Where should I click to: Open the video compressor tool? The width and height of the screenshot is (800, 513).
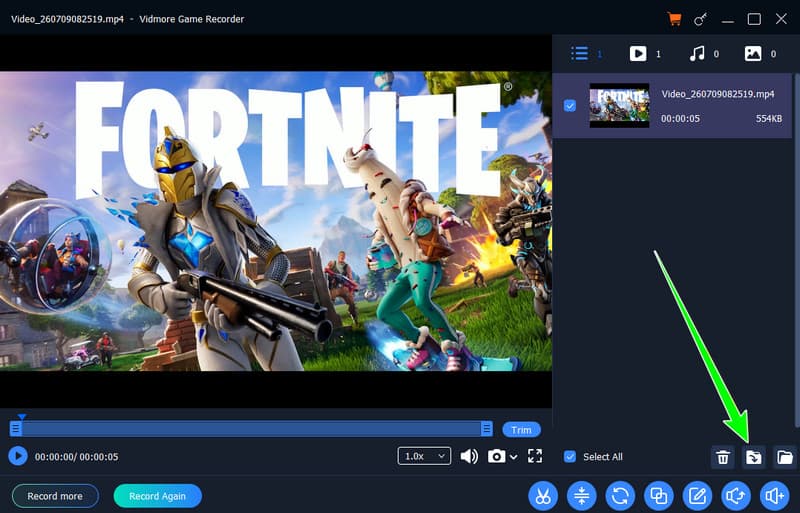coord(582,496)
